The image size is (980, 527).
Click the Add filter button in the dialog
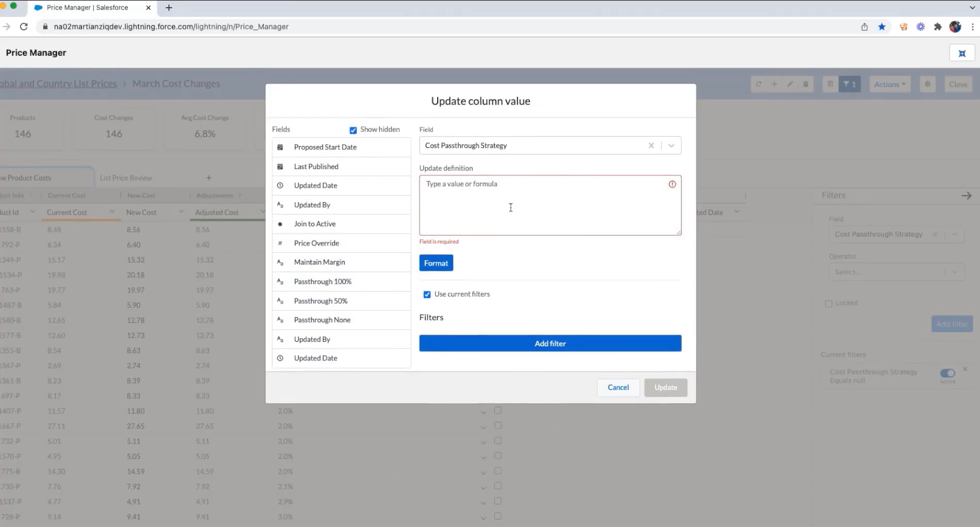point(550,343)
